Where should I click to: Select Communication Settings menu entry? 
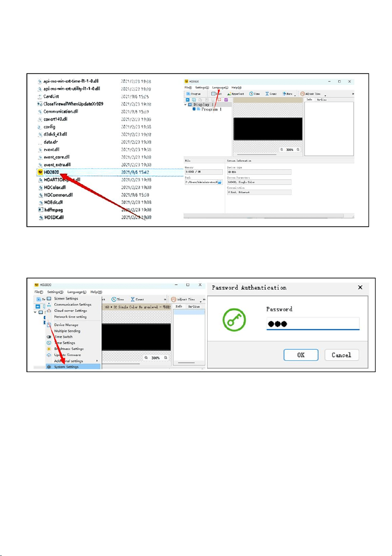73,304
